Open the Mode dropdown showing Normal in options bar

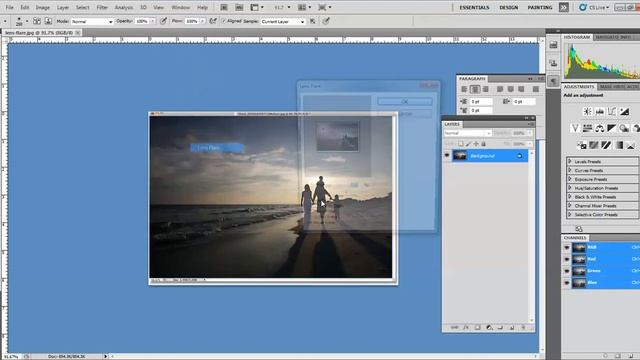(92, 21)
